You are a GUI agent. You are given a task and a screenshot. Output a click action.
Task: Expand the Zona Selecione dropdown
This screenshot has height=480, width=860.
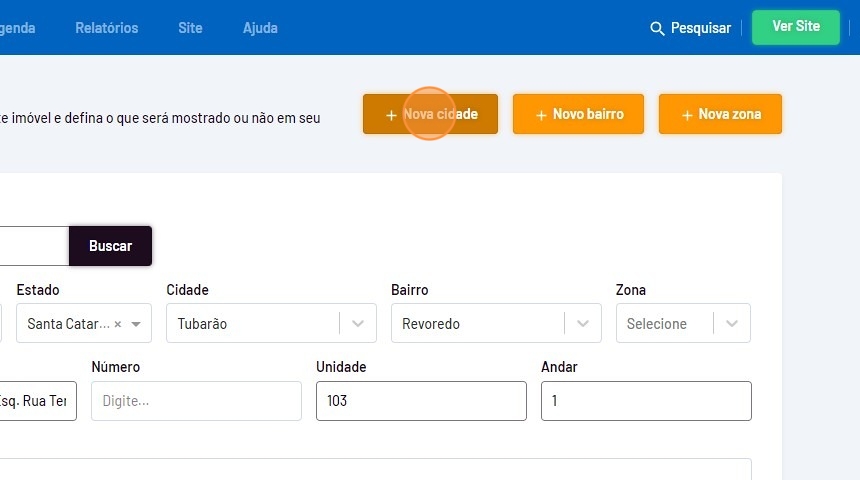(732, 324)
